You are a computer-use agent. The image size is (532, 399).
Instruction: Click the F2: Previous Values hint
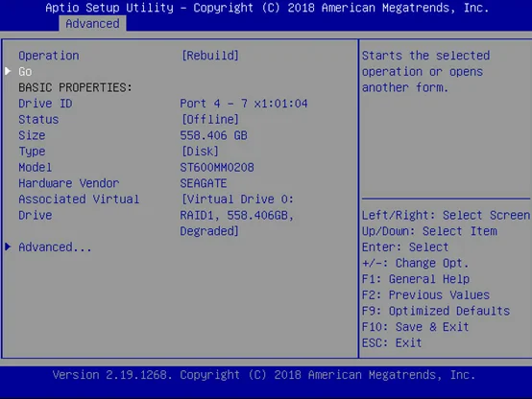pos(425,295)
